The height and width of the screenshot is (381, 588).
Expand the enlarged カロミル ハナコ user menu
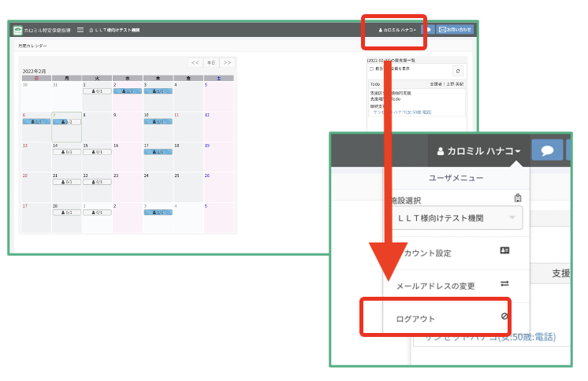pos(474,151)
